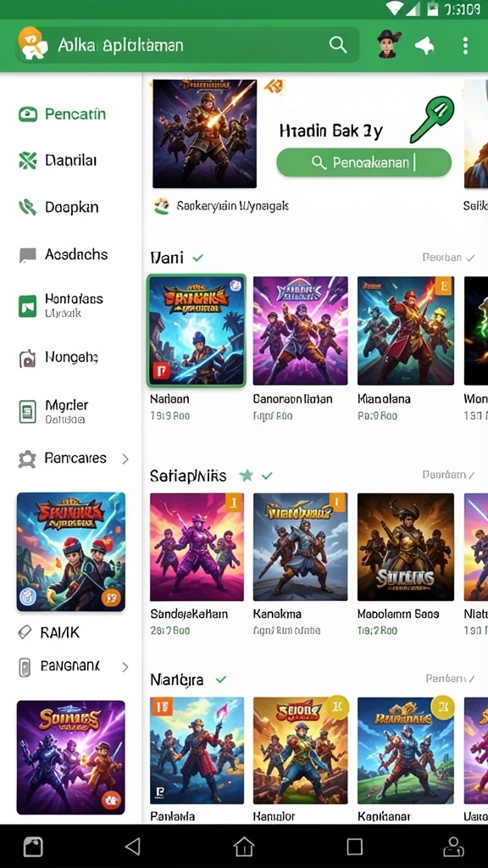
Task: Select the Hontolaas green image icon
Action: pyautogui.click(x=28, y=306)
